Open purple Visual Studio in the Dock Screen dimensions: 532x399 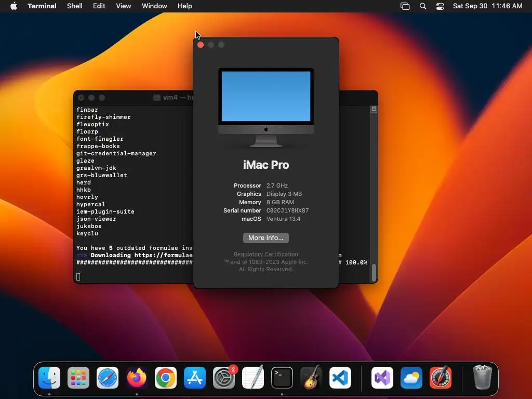(382, 378)
